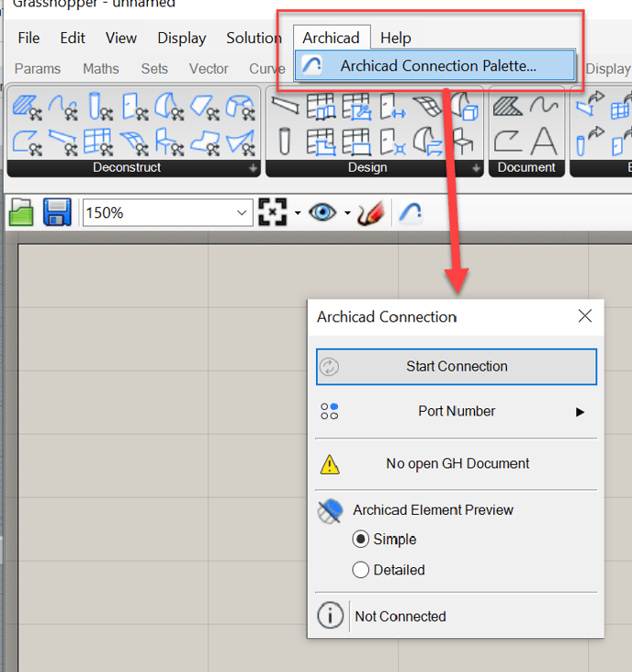Open the View menu
This screenshot has width=632, height=672.
pos(121,38)
